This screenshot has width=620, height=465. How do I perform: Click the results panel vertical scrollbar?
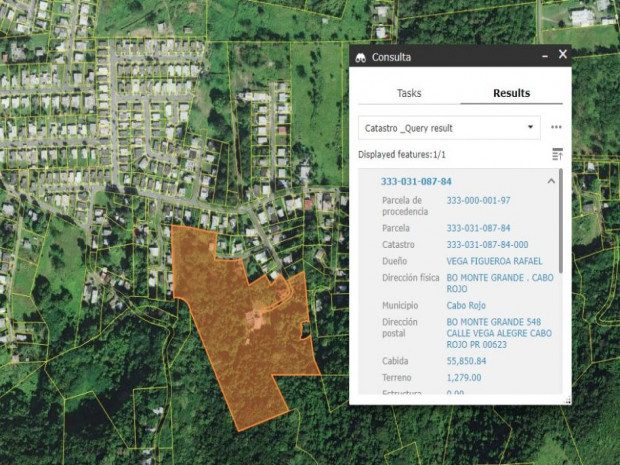pyautogui.click(x=560, y=221)
